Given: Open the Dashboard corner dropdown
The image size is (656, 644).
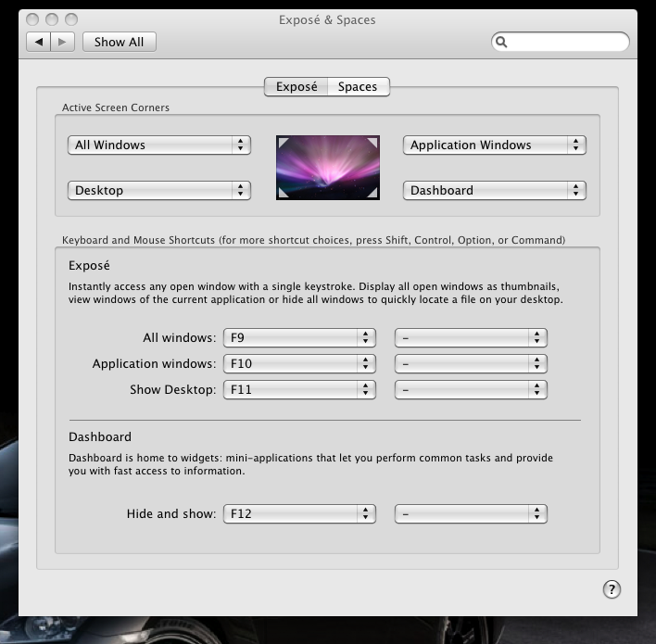Looking at the screenshot, I should click(495, 190).
